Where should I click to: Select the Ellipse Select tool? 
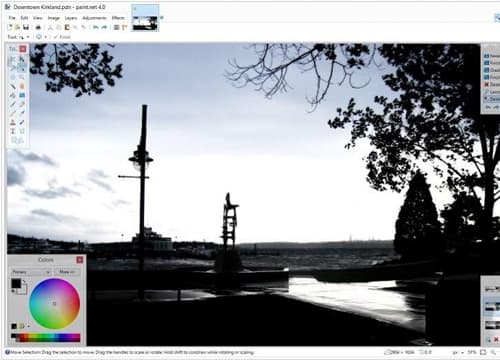click(13, 77)
